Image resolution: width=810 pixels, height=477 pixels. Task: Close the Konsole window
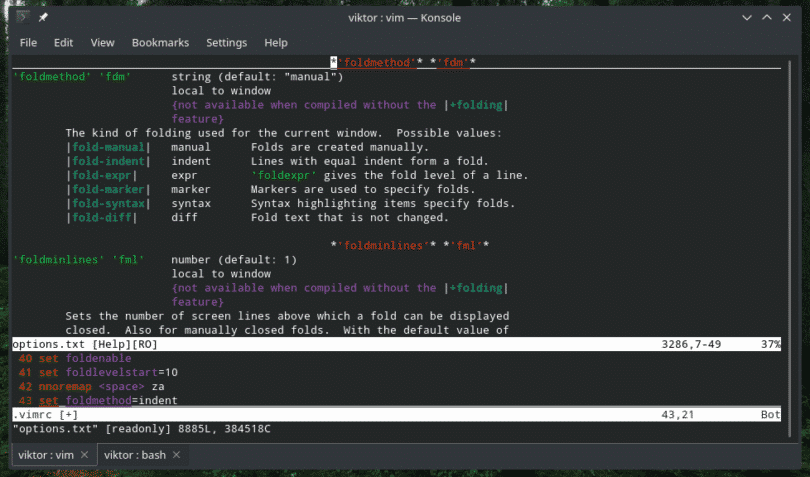click(787, 18)
